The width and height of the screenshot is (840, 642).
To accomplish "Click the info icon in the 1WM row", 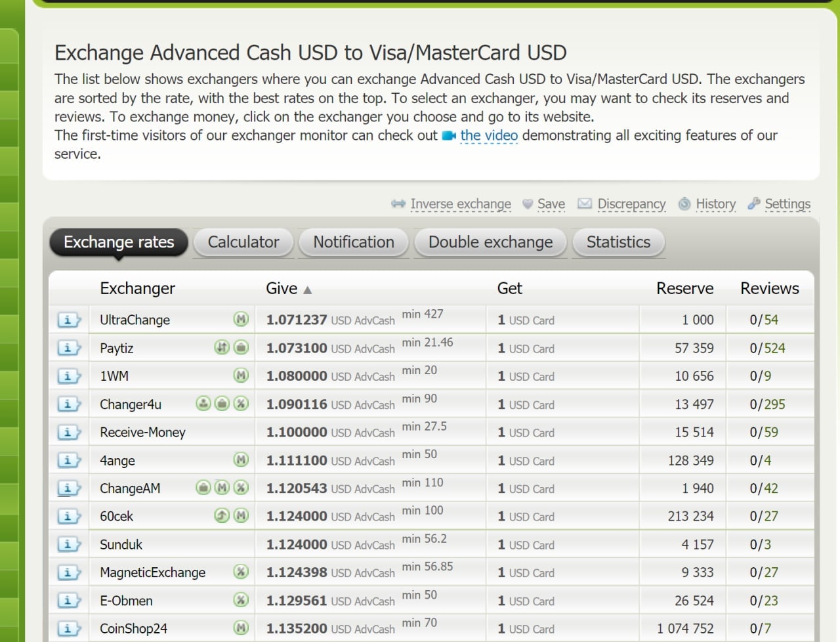I will [x=69, y=376].
